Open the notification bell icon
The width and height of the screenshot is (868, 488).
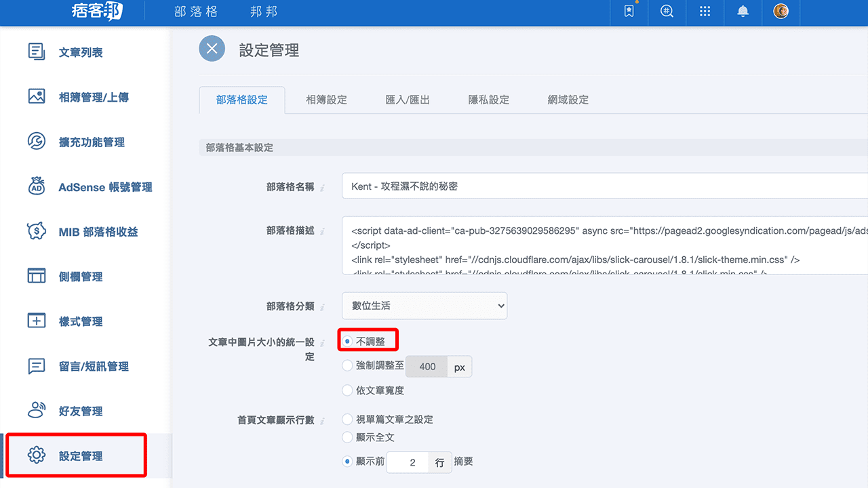tap(743, 12)
